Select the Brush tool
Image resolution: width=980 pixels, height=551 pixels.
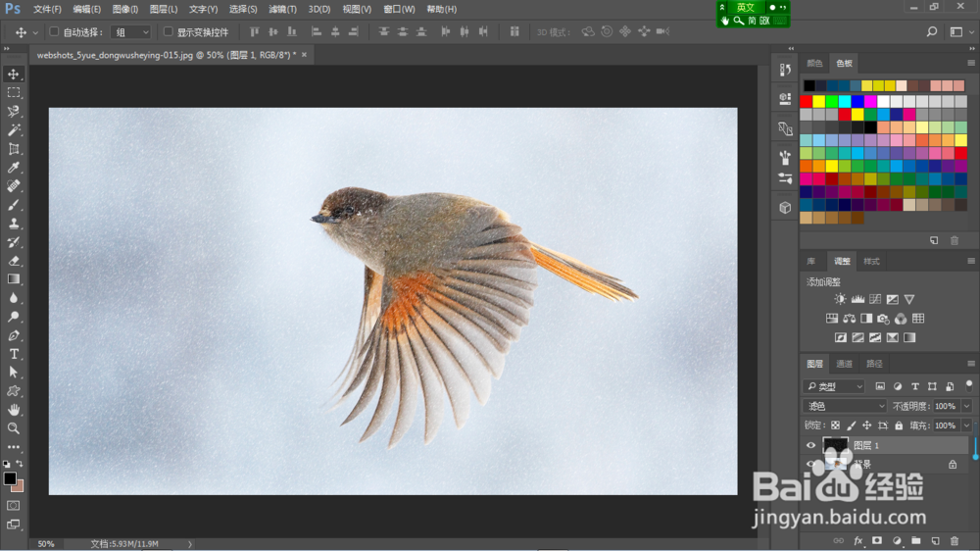[x=13, y=205]
